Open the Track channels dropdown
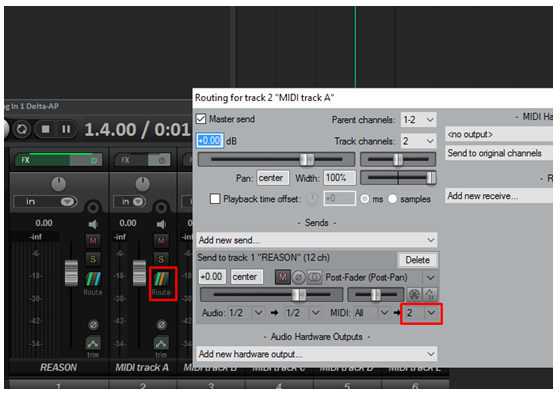 coord(418,141)
